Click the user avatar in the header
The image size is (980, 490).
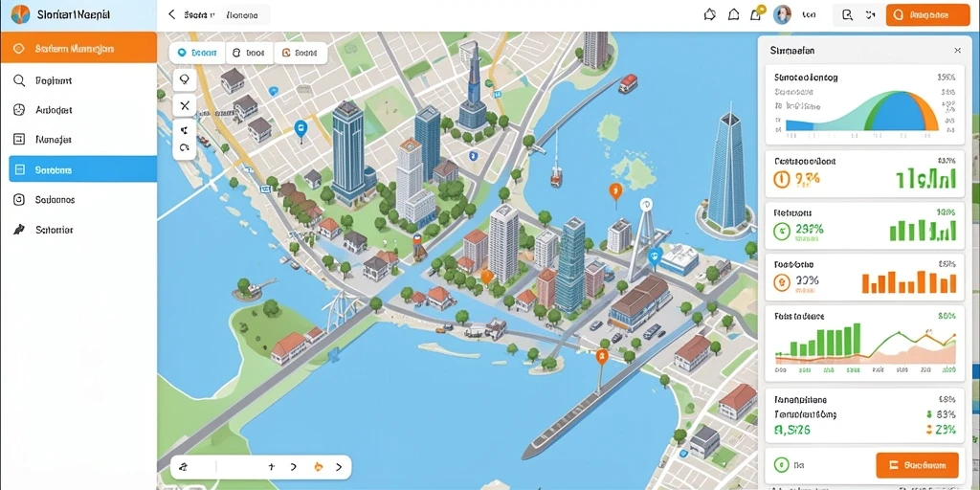(x=782, y=14)
